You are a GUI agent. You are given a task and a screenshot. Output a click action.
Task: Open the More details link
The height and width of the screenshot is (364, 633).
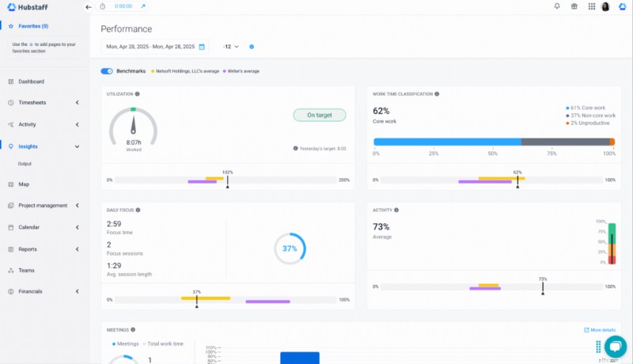click(600, 330)
